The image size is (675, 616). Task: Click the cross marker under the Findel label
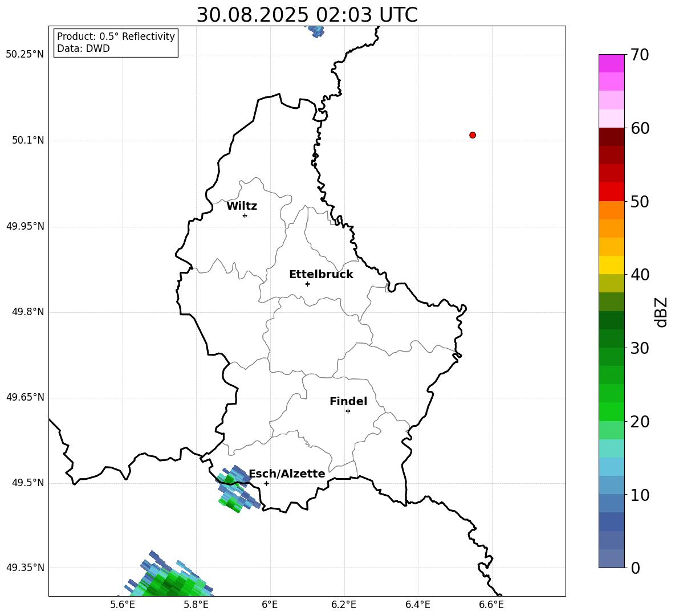point(348,411)
